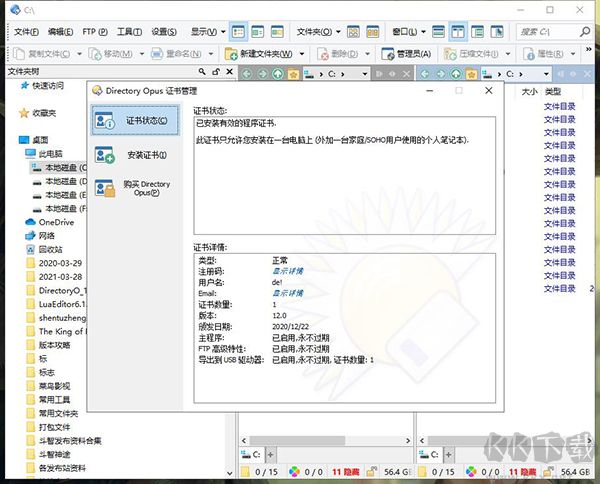Toggle the first view mode button after 显示
The width and height of the screenshot is (600, 484).
click(238, 32)
